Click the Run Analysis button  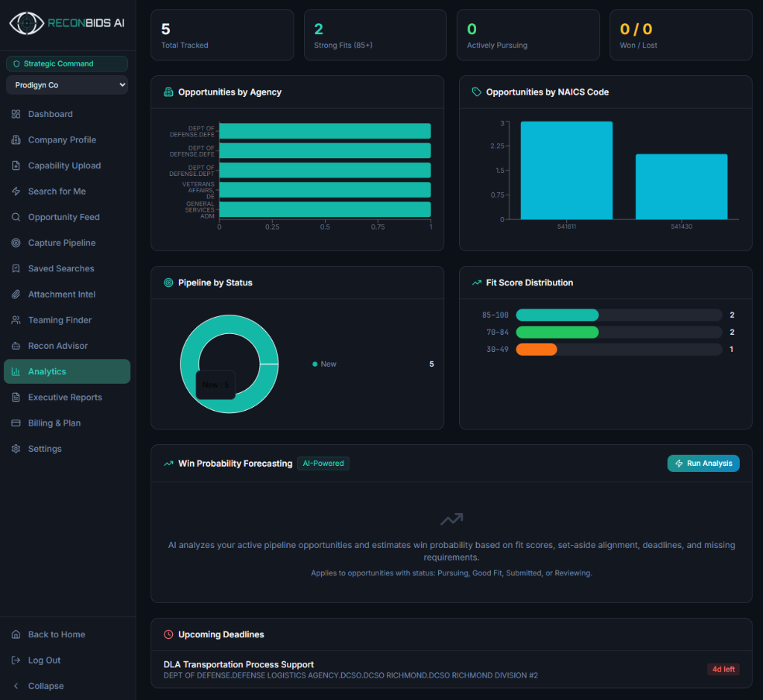coord(703,464)
